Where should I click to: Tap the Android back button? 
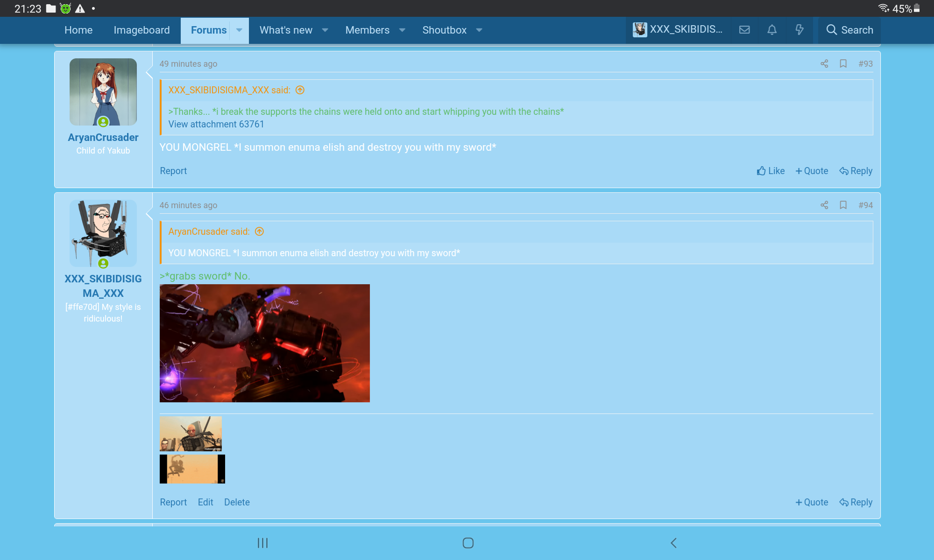(673, 543)
